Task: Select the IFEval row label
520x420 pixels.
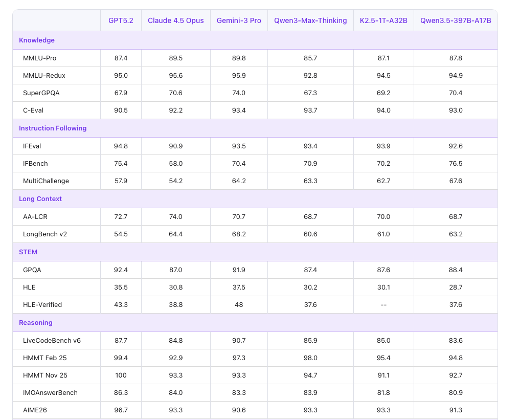Action: tap(32, 146)
